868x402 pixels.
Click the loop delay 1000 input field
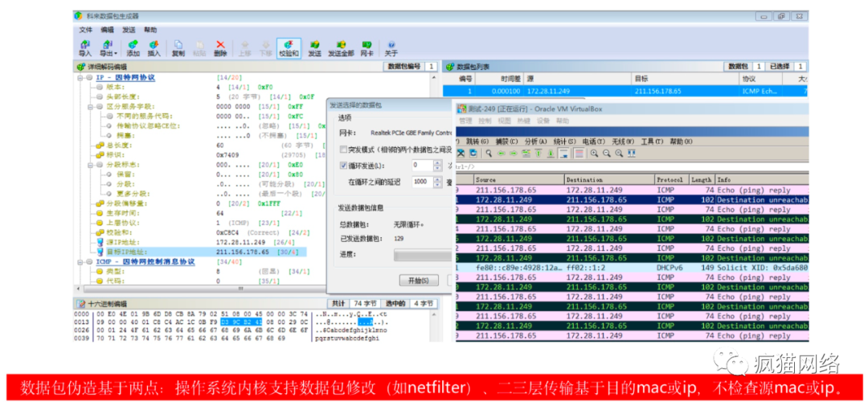(423, 182)
